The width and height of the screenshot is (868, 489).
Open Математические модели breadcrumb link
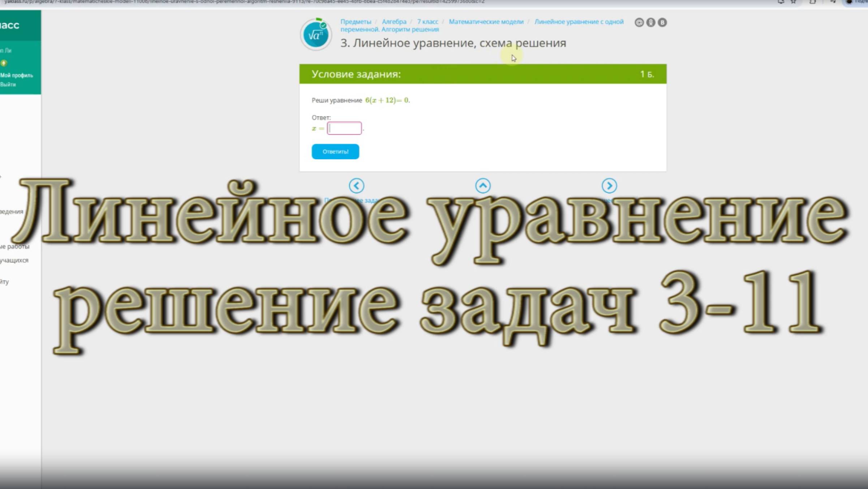[x=486, y=22]
